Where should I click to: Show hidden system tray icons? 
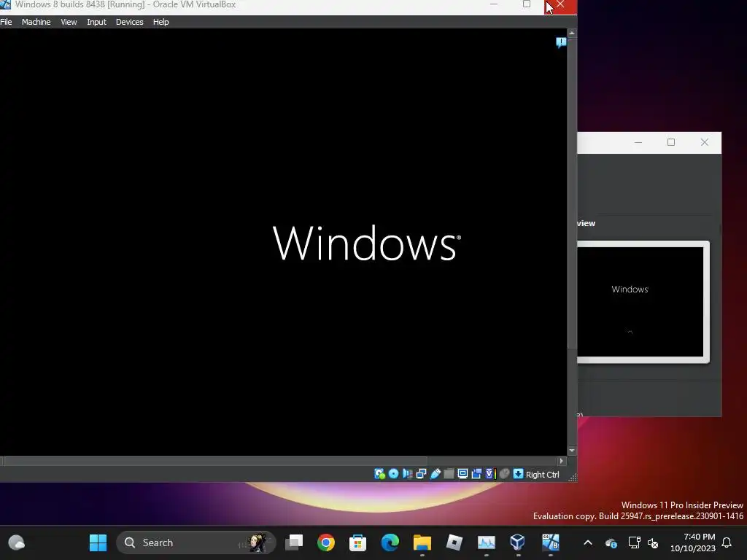[x=588, y=542]
